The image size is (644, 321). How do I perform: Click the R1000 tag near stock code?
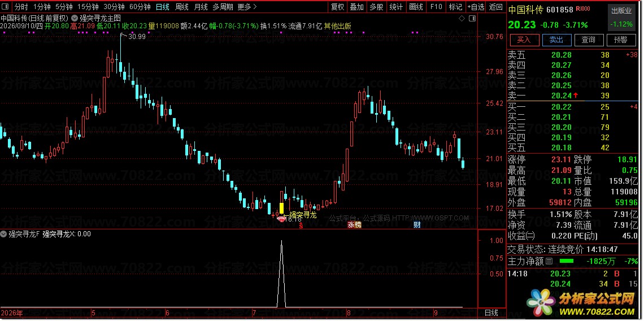click(x=583, y=9)
